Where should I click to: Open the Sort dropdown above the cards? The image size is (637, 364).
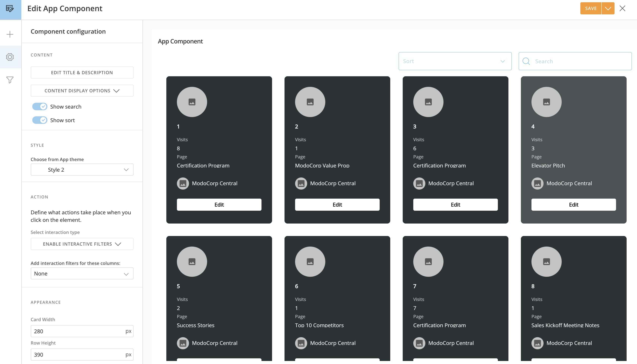pyautogui.click(x=455, y=61)
